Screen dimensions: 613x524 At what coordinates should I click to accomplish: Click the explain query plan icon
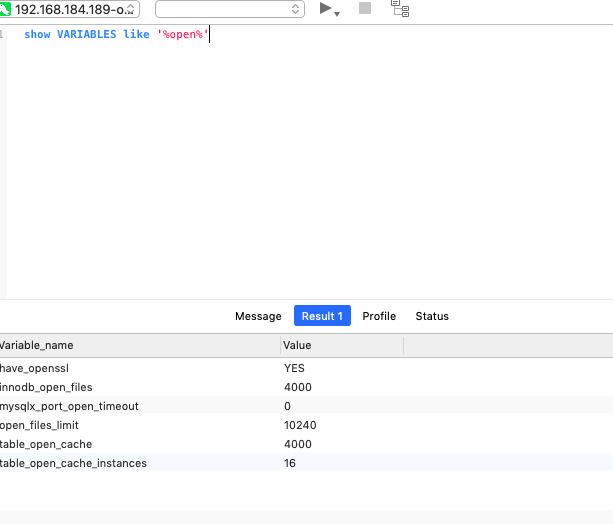point(400,9)
